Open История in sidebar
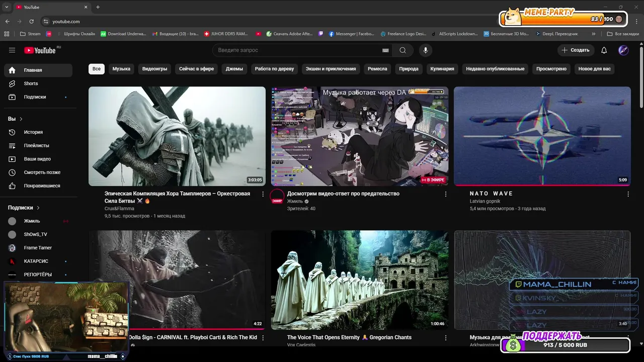Image resolution: width=644 pixels, height=362 pixels. click(38, 132)
